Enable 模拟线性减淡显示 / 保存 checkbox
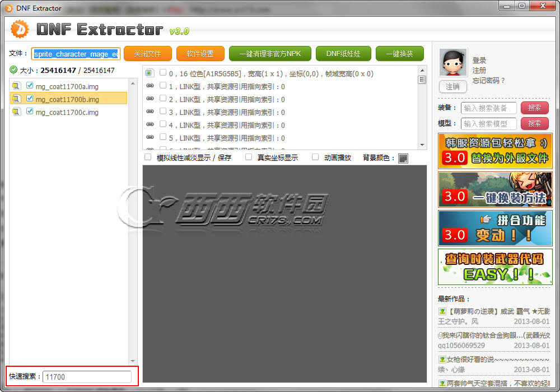Viewport: 560px width, 392px height. coord(148,157)
